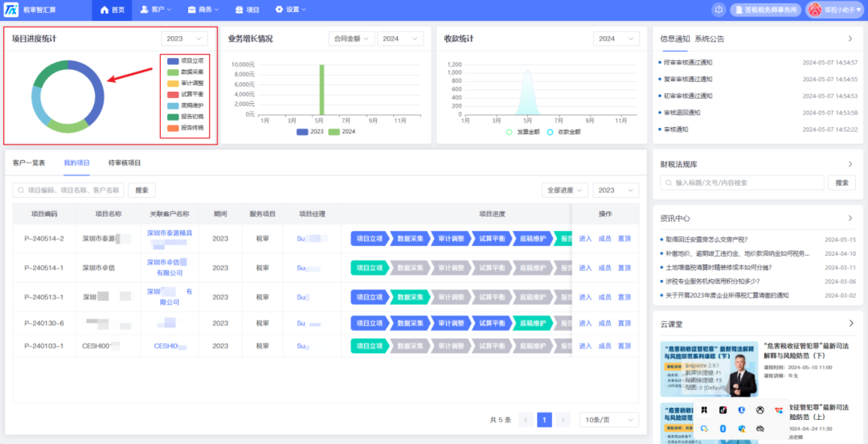
Task: Expand the 设置 navigation menu
Action: click(291, 10)
